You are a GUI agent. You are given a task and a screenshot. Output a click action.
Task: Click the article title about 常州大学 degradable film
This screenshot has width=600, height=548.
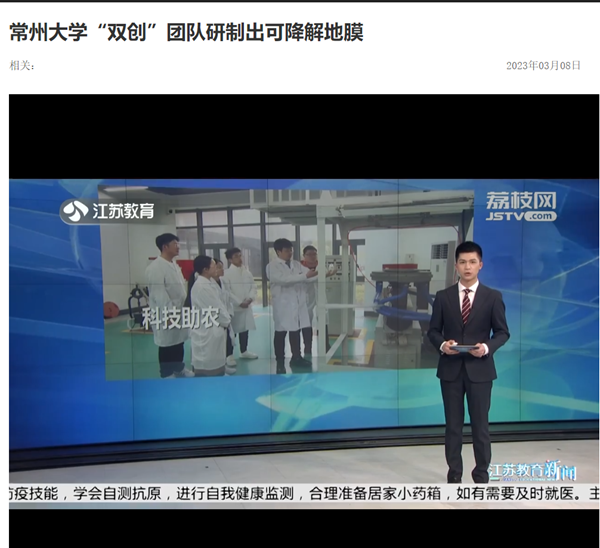[x=186, y=32]
